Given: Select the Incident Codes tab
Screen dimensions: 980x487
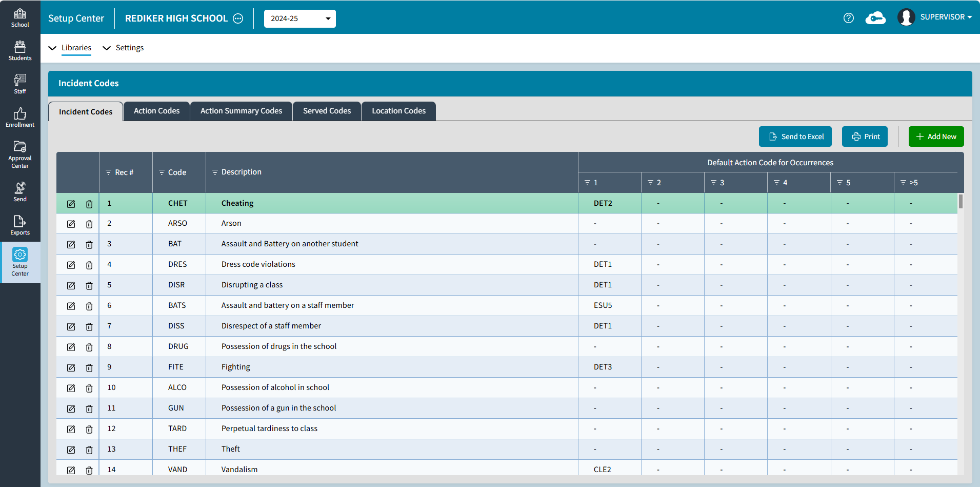Looking at the screenshot, I should [86, 111].
